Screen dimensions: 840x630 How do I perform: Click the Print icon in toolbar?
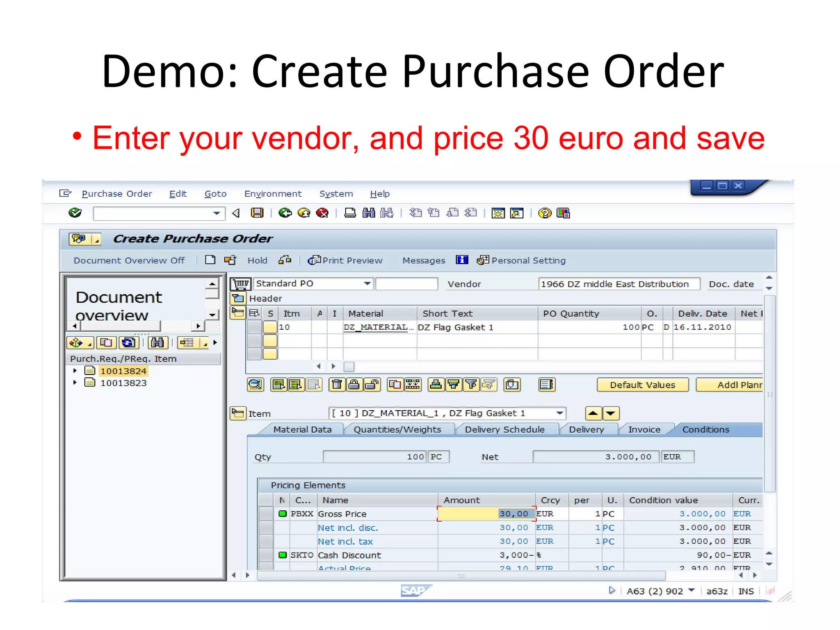point(350,213)
